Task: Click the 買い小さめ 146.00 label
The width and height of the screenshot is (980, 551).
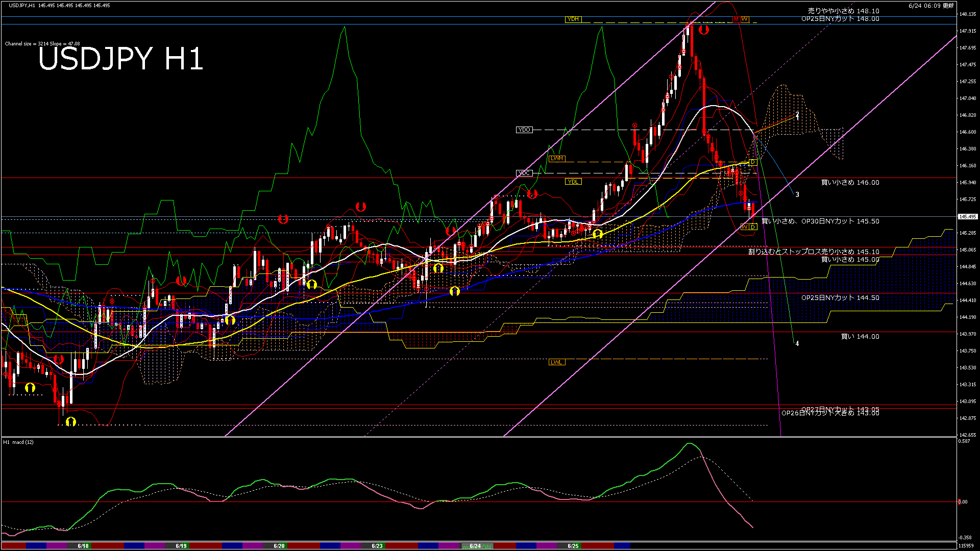Action: click(x=850, y=183)
